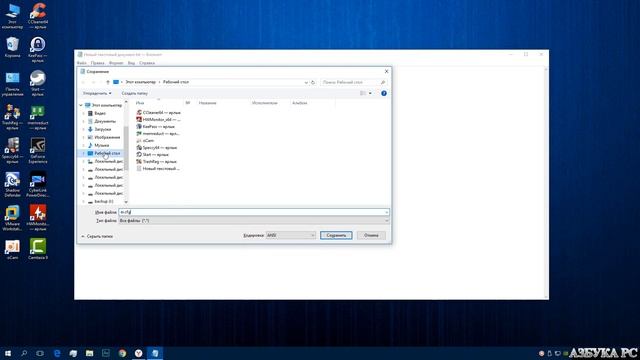
Task: Open the This PC desktop icon
Action: pos(12,16)
